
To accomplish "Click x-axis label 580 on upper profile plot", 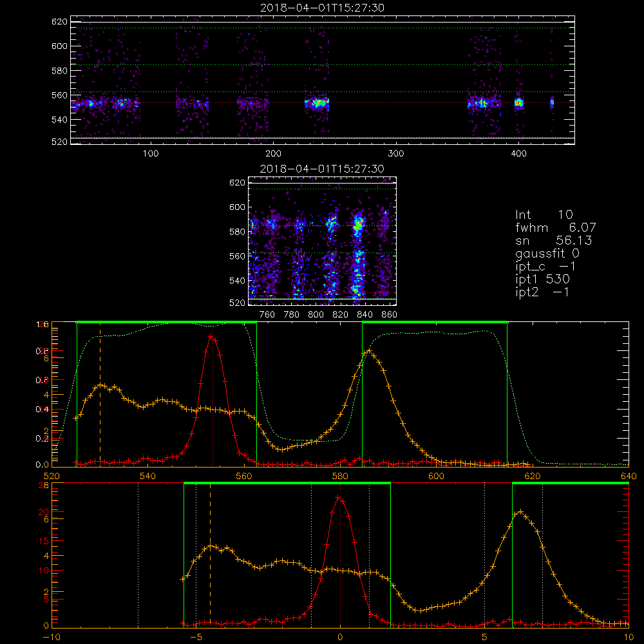I will click(340, 477).
